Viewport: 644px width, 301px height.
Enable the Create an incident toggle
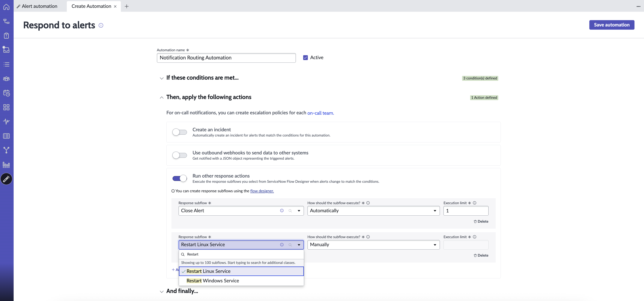[179, 132]
